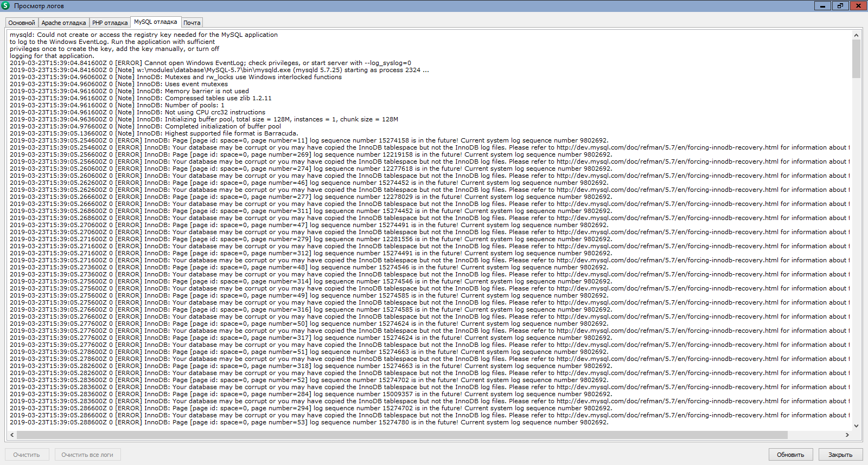Select the PHP отладка tab
Viewport: 868px width, 465px height.
point(110,23)
